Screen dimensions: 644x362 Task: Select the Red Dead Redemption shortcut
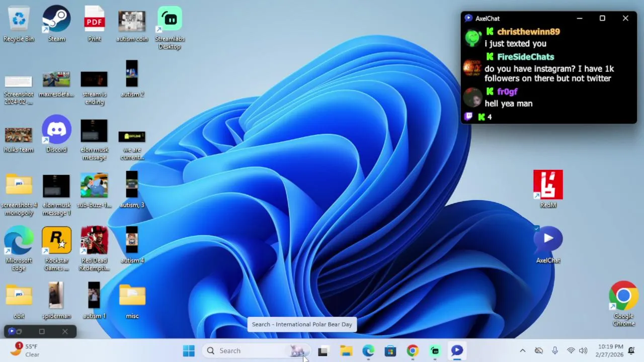[94, 249]
